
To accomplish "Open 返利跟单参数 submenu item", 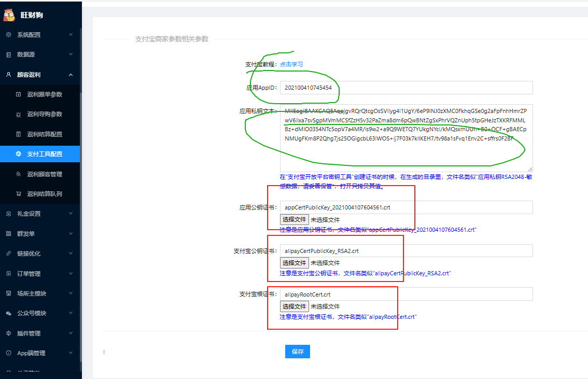I will (45, 94).
